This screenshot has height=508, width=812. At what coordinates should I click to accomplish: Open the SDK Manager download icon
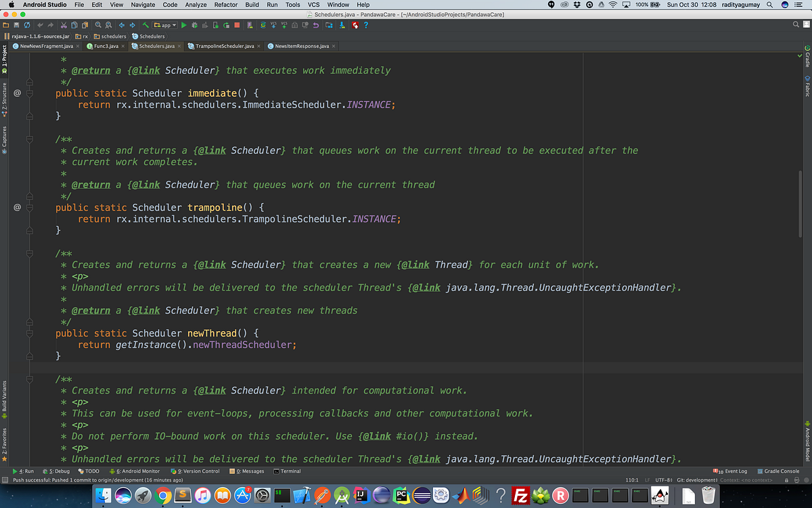(342, 25)
